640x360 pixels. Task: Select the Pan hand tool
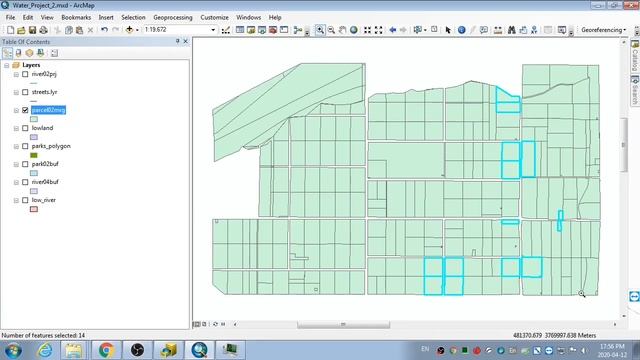342,30
